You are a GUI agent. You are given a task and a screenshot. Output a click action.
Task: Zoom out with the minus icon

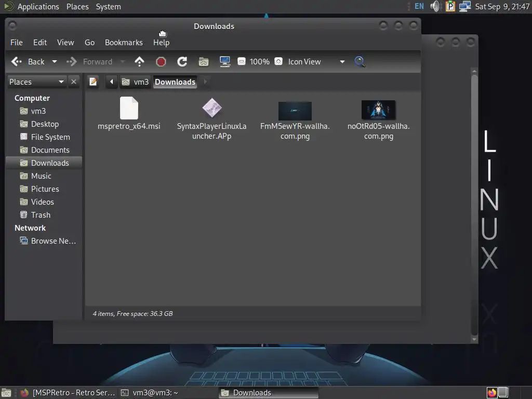coord(241,61)
